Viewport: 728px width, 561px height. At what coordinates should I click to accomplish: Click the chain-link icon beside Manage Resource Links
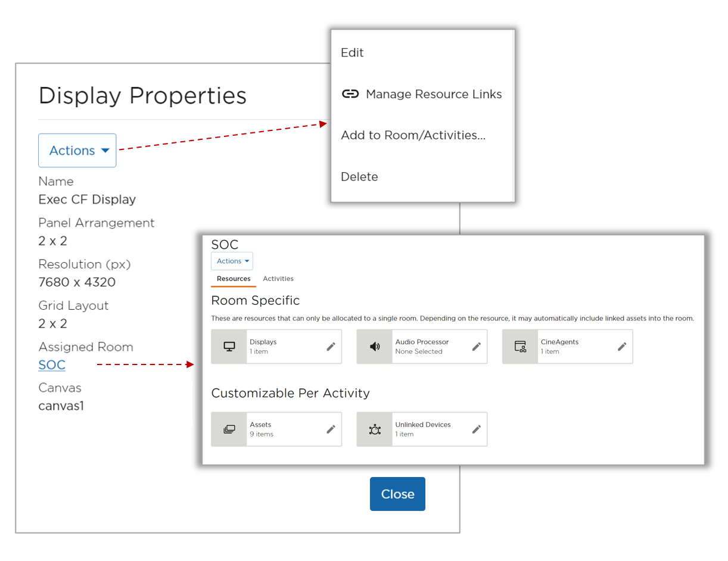coord(350,93)
